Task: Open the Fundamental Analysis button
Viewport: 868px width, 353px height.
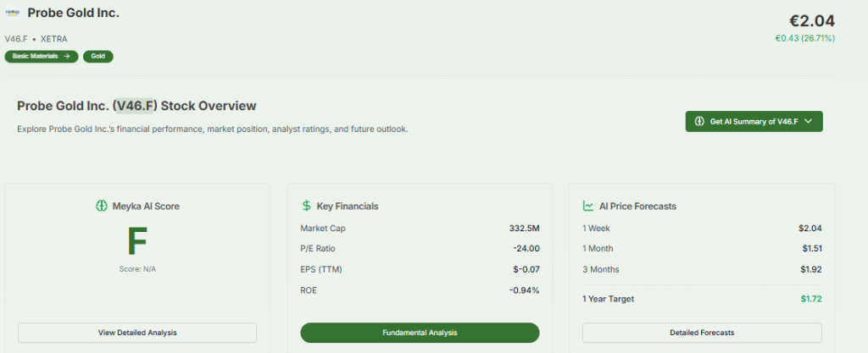Action: click(x=420, y=333)
